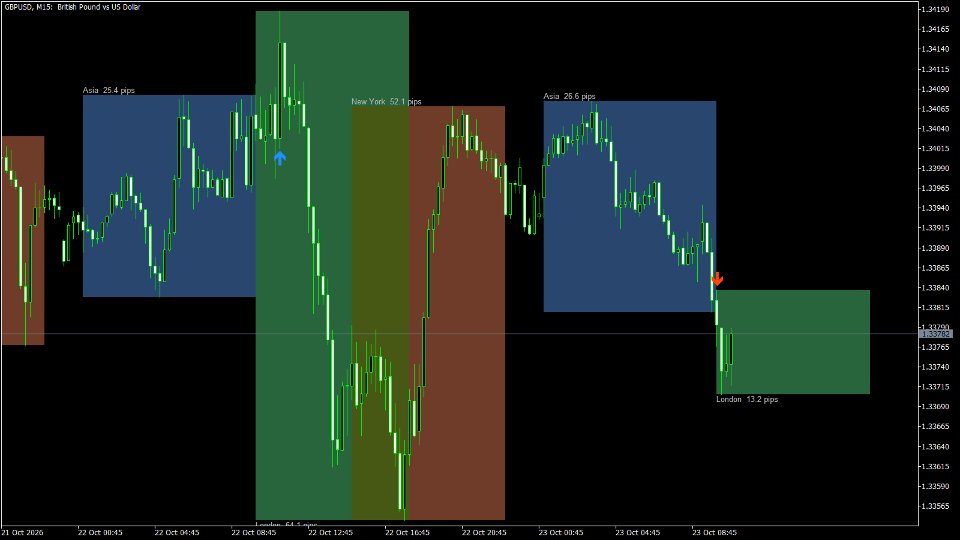The height and width of the screenshot is (540, 960).
Task: Click the 1.33840 price axis label
Action: click(x=936, y=288)
